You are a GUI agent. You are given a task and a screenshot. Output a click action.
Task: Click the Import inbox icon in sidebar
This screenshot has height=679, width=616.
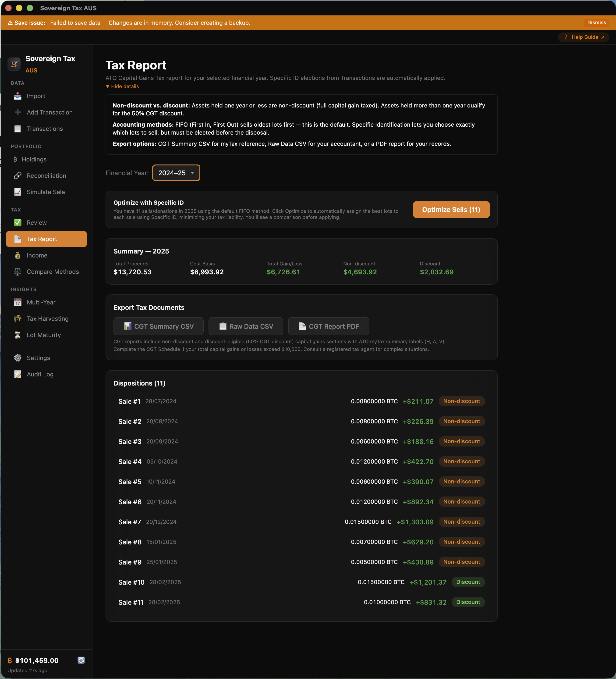(x=18, y=96)
